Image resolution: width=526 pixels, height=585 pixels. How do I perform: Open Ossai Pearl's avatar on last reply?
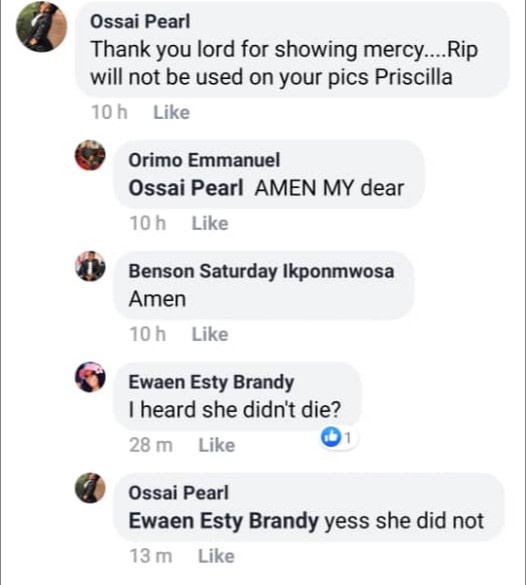click(90, 488)
